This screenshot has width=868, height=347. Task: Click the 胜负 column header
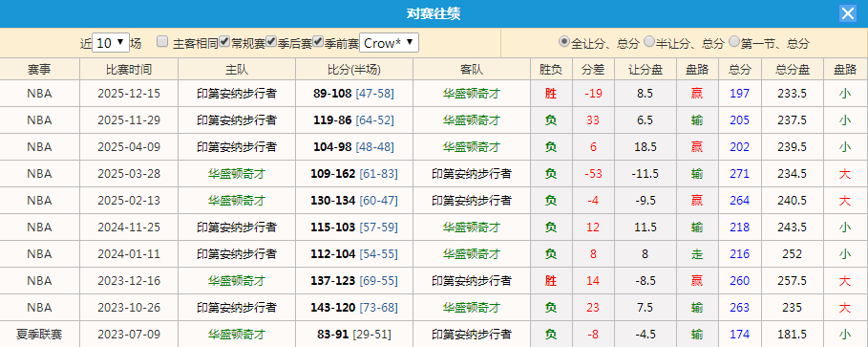[551, 69]
